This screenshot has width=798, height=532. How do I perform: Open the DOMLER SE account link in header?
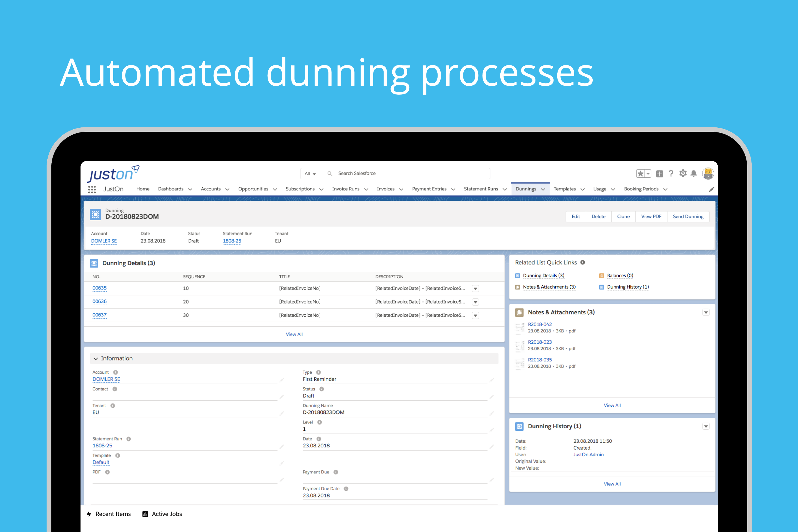pyautogui.click(x=104, y=241)
